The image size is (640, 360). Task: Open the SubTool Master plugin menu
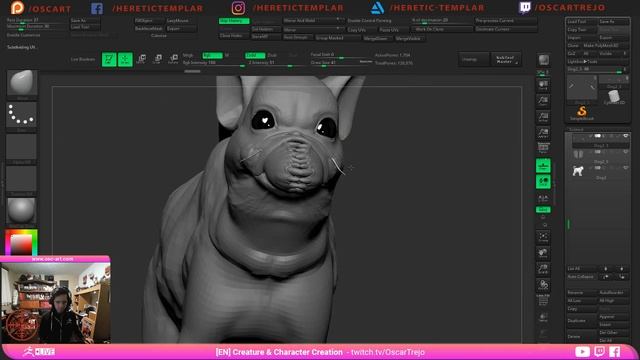point(506,60)
